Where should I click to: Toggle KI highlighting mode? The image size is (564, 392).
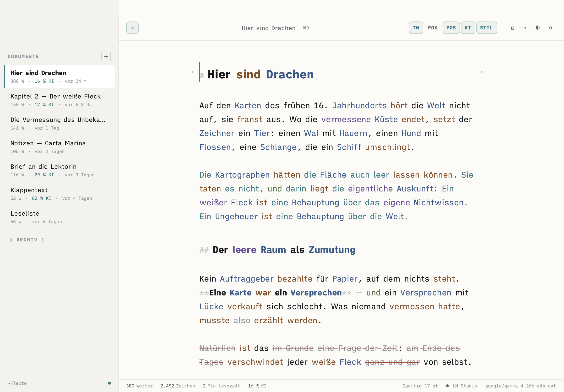[x=468, y=28]
